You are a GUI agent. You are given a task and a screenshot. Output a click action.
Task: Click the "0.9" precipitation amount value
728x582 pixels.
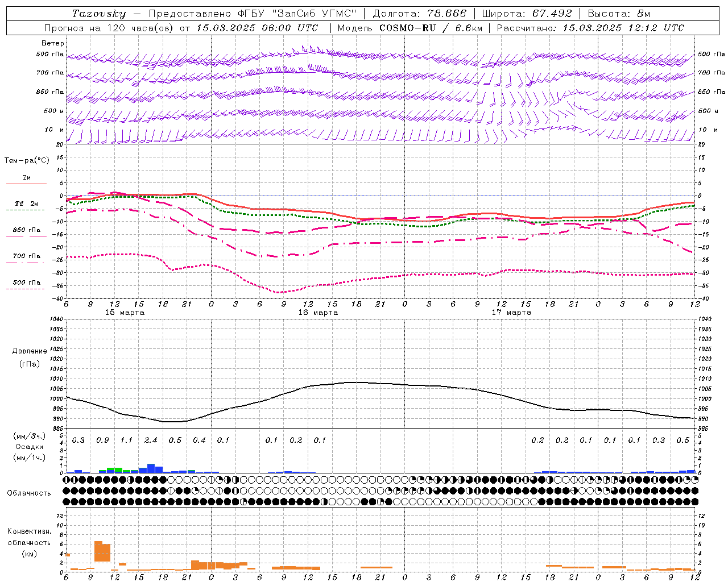pos(102,440)
